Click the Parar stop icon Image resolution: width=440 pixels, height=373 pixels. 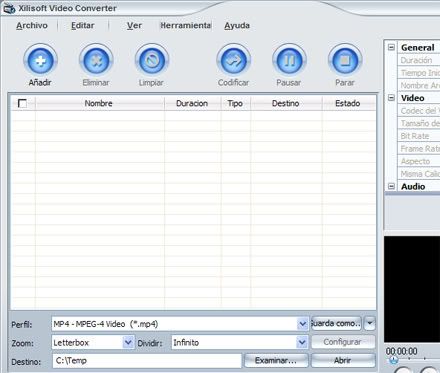pos(345,61)
